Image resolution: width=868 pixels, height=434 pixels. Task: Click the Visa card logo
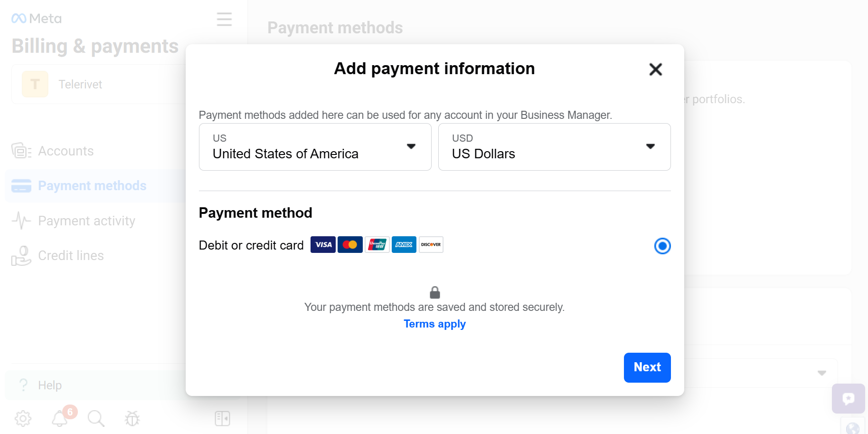click(x=323, y=244)
